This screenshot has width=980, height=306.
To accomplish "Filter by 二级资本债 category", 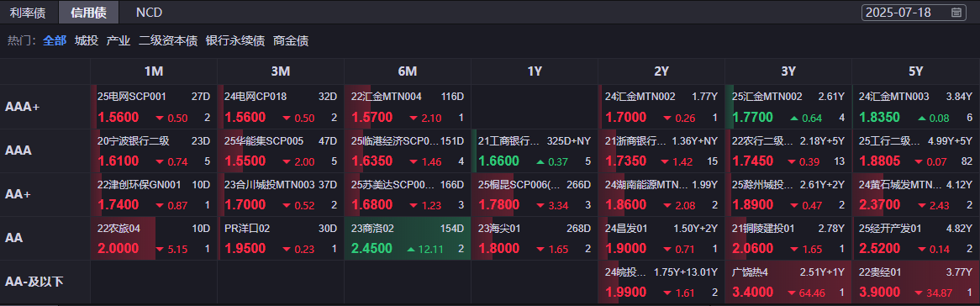I will point(167,40).
